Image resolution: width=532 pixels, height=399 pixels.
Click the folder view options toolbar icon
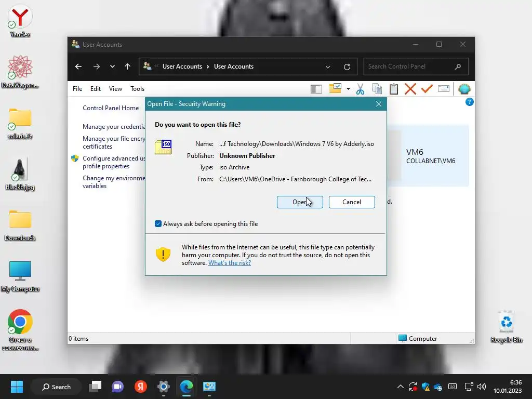(335, 88)
